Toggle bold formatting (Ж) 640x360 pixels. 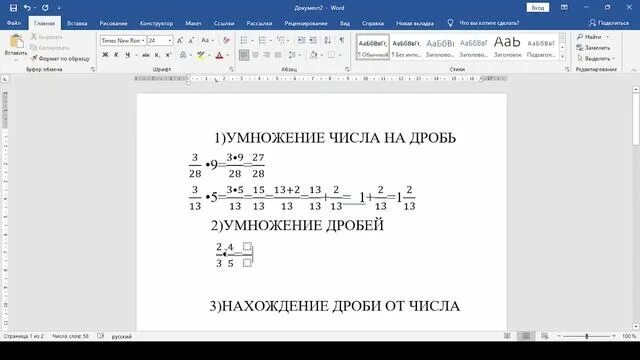pyautogui.click(x=105, y=55)
